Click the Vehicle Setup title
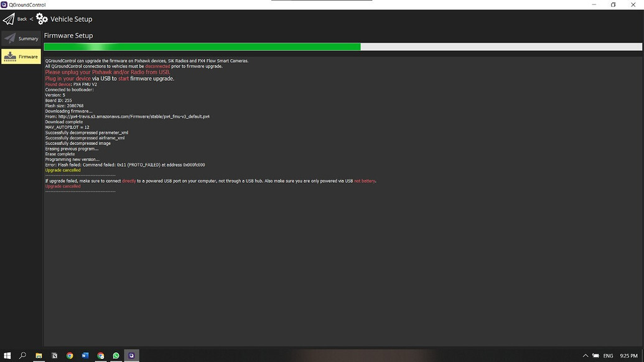Viewport: 644px width, 362px height. [71, 19]
